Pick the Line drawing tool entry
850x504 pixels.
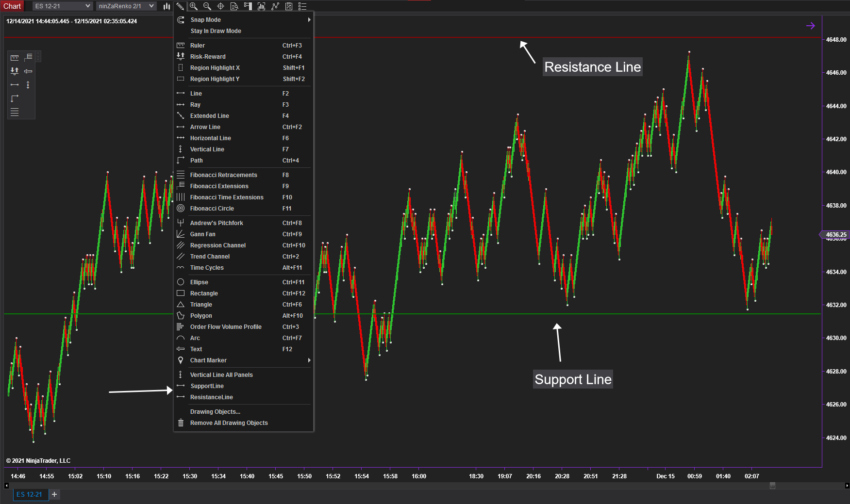coord(244,94)
